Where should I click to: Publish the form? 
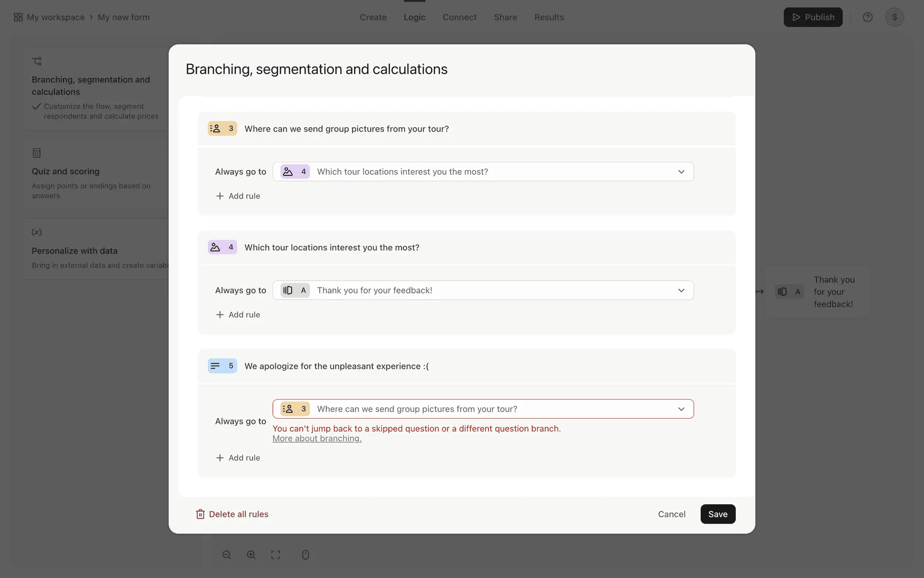coord(813,17)
